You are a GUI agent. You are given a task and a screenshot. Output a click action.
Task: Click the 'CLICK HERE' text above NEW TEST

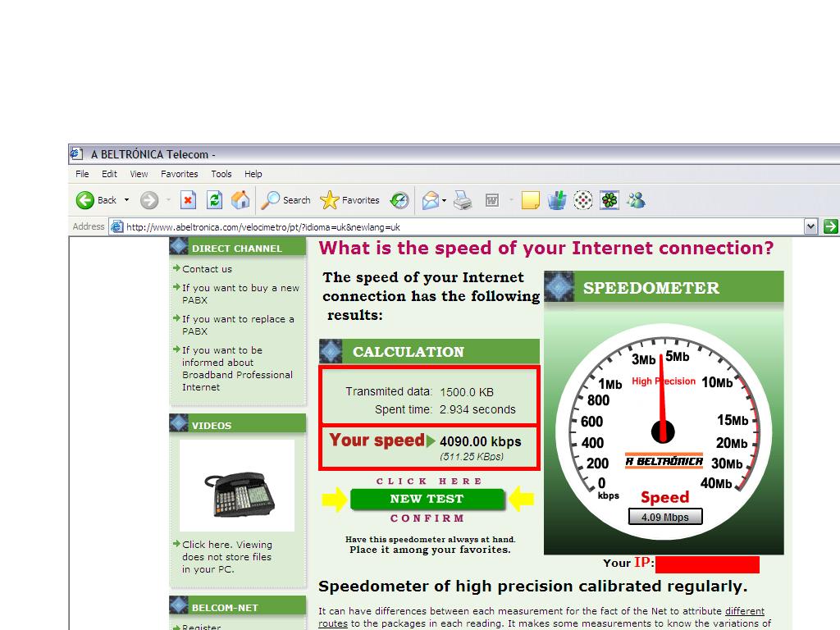coord(428,481)
